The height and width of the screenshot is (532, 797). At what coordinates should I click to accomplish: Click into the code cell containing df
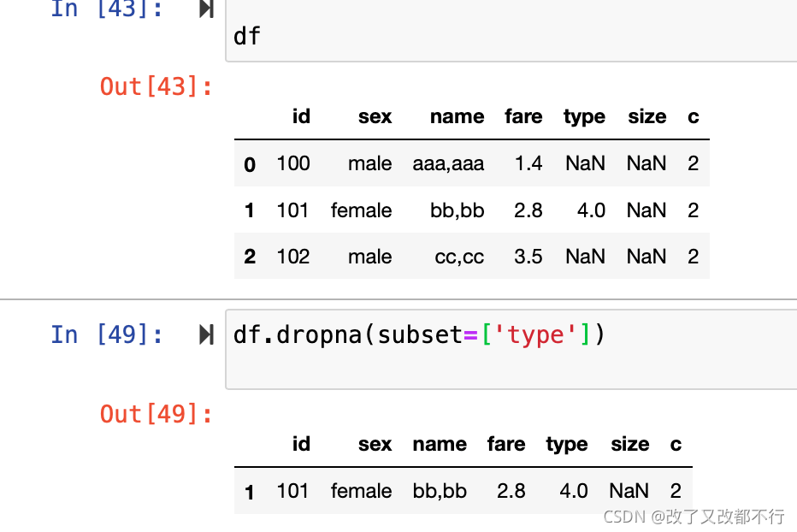[511, 31]
